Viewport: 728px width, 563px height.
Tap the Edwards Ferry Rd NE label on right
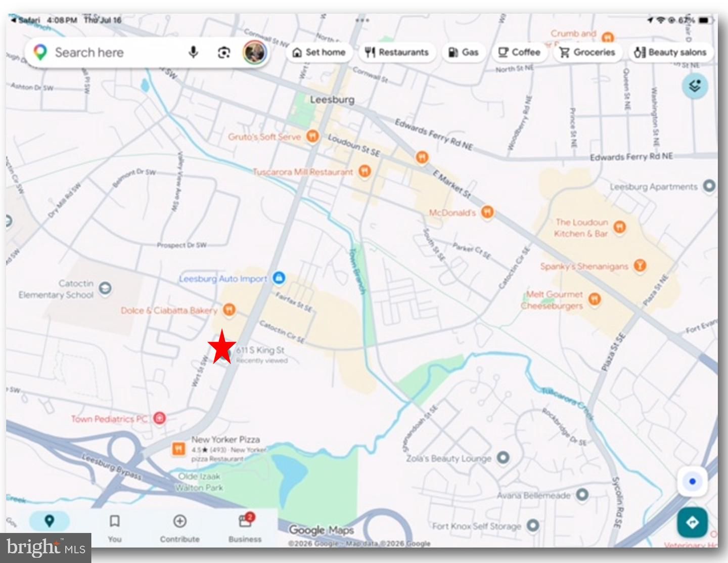click(x=631, y=157)
